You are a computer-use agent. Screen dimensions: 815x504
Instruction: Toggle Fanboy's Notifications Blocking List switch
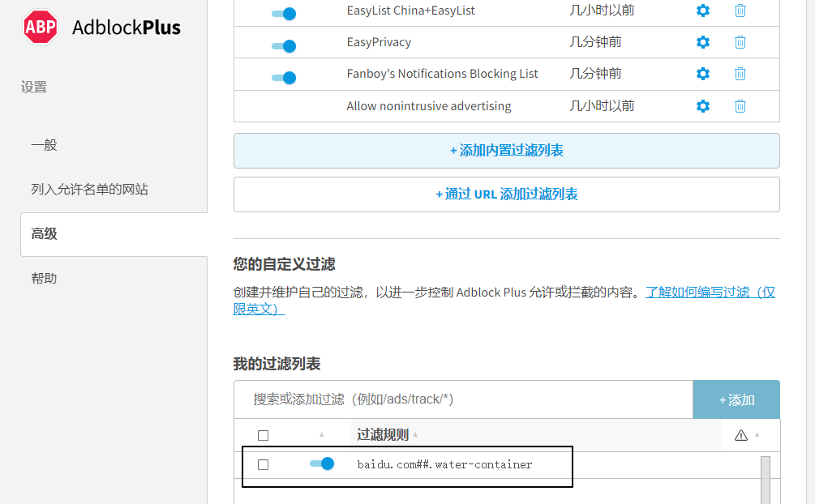coord(284,78)
